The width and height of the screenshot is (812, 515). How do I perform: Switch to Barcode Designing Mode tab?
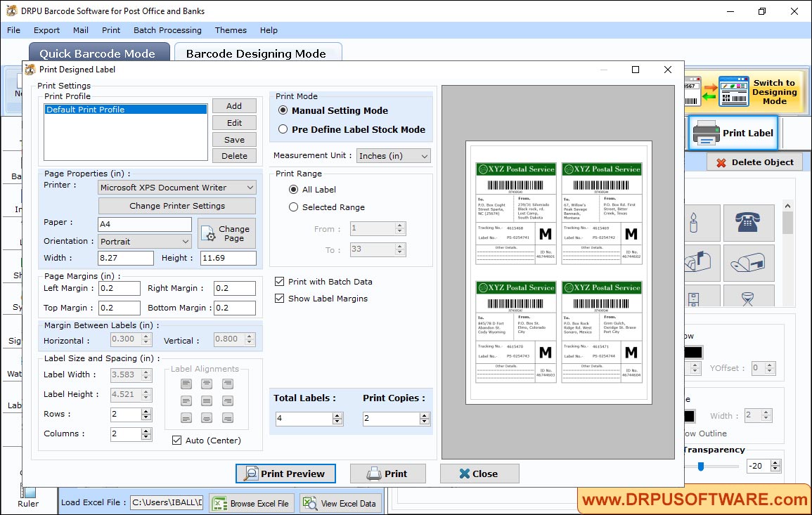pos(258,53)
